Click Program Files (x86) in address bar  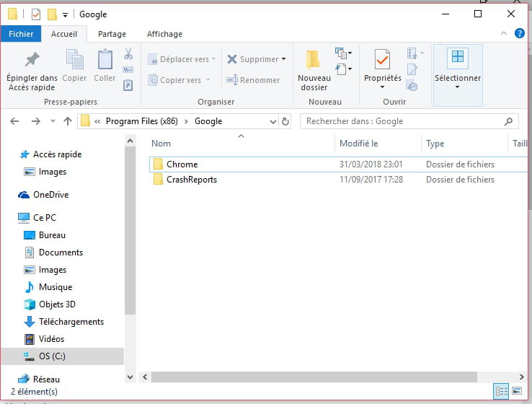pos(142,121)
